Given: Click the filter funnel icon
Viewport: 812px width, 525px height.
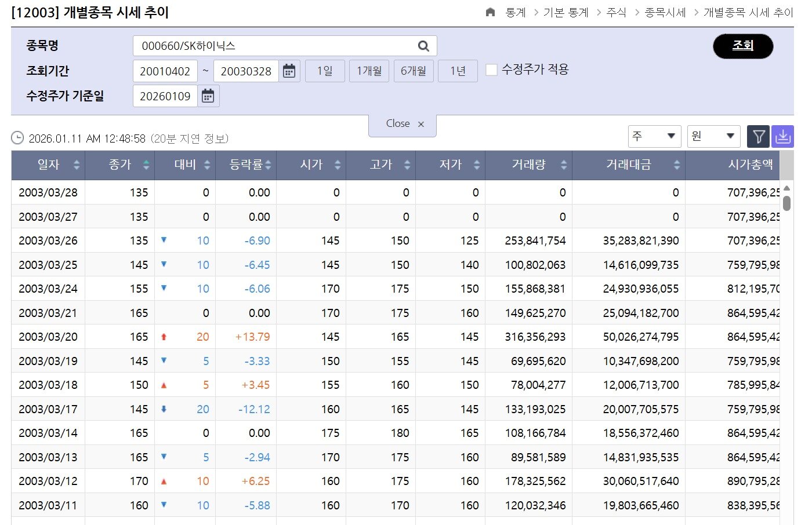Looking at the screenshot, I should point(758,137).
